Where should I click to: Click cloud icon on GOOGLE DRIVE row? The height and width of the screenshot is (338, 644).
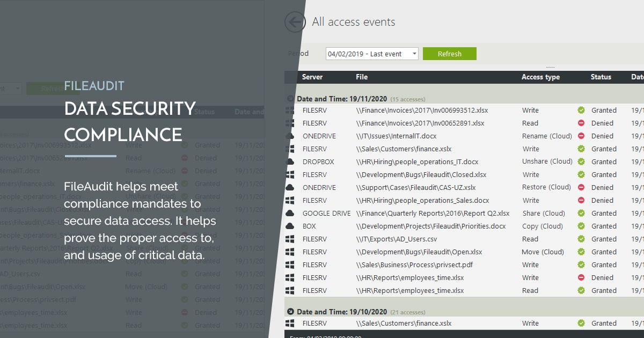pos(290,214)
